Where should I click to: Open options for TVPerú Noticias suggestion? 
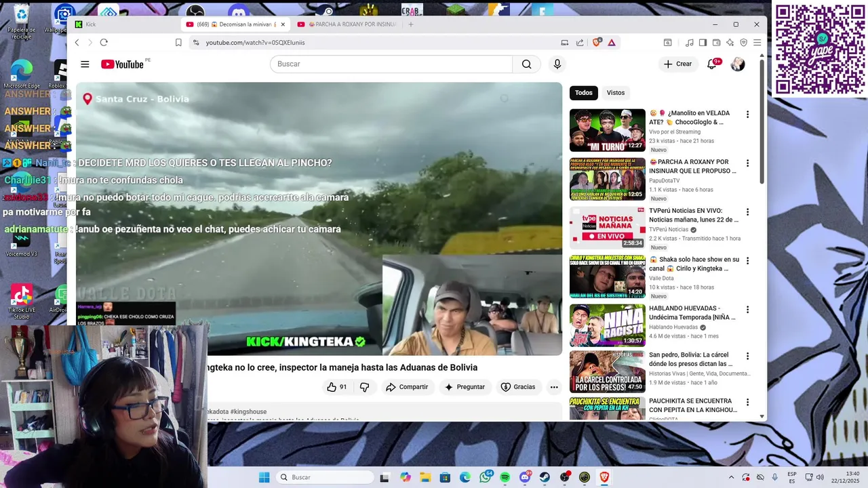point(747,212)
